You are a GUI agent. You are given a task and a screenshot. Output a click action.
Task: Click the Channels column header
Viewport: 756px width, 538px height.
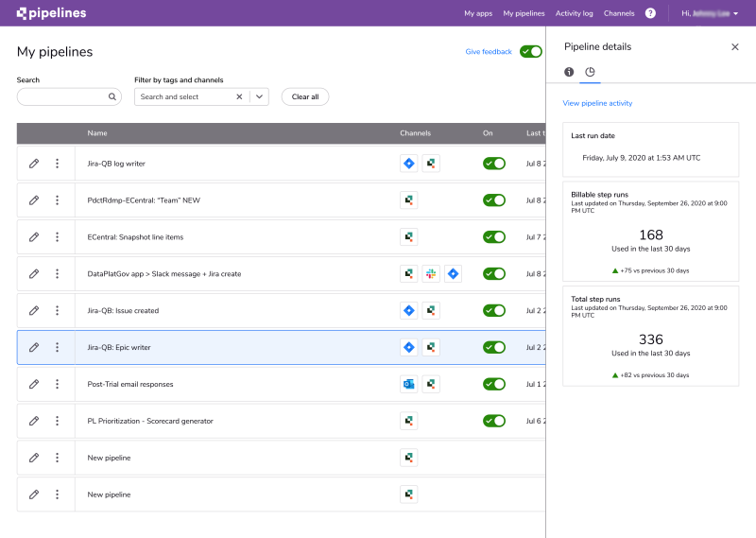[415, 133]
